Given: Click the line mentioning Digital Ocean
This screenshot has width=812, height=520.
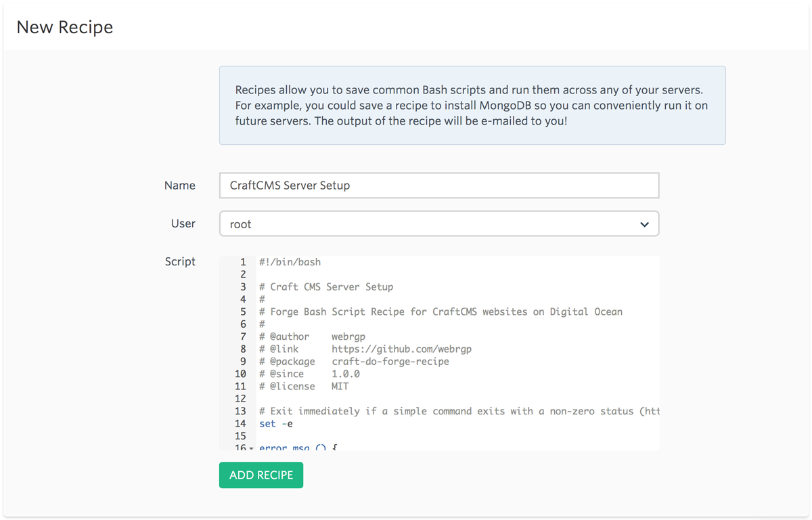Looking at the screenshot, I should pyautogui.click(x=441, y=312).
